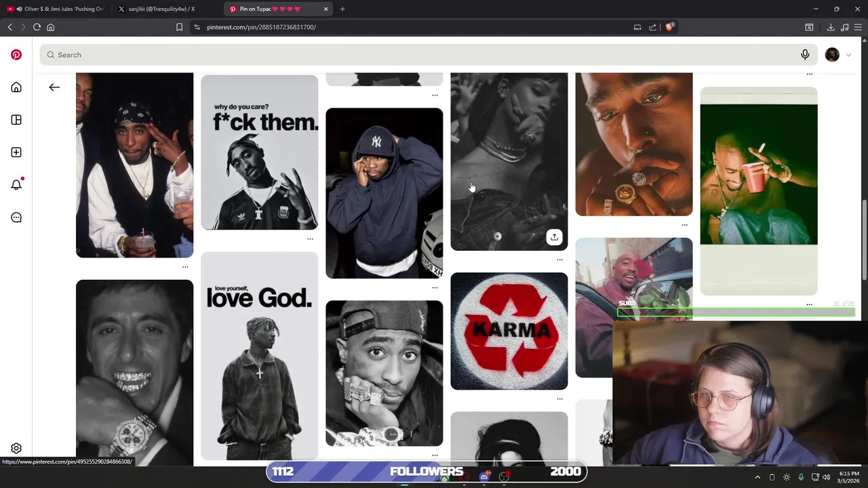
Task: Open the Pinterest home feed icon
Action: pyautogui.click(x=16, y=87)
